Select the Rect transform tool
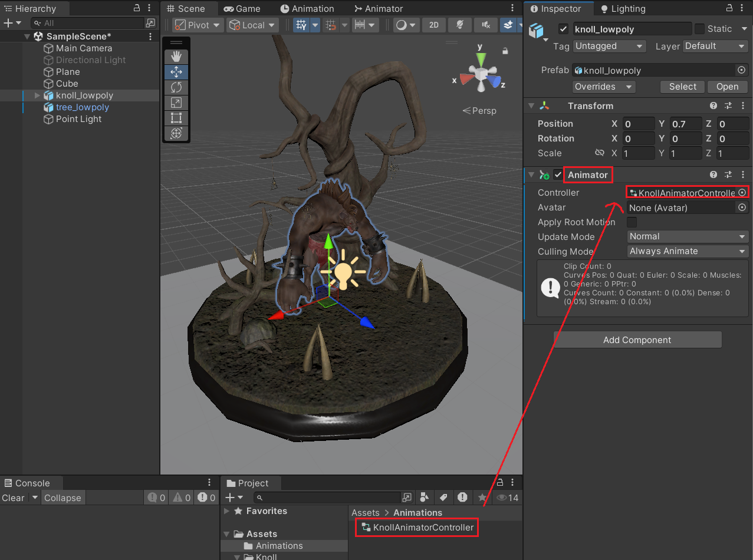Screen dimensions: 753x560 click(176, 118)
